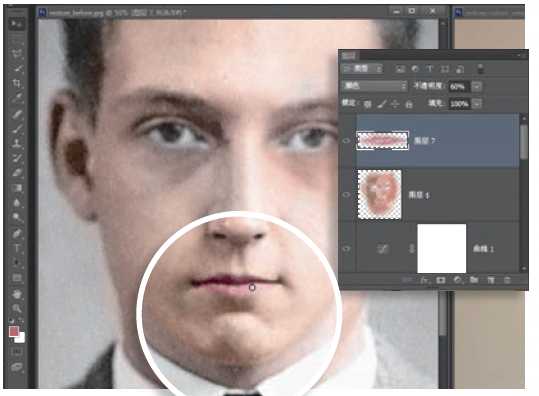Select the Lasso tool
The width and height of the screenshot is (539, 396).
tap(16, 54)
